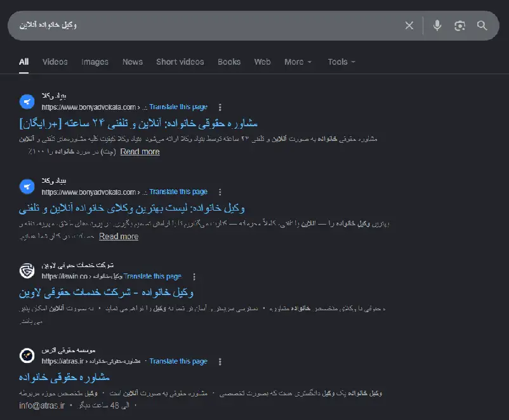Open search by image camera icon
509x420 pixels.
[x=459, y=25]
